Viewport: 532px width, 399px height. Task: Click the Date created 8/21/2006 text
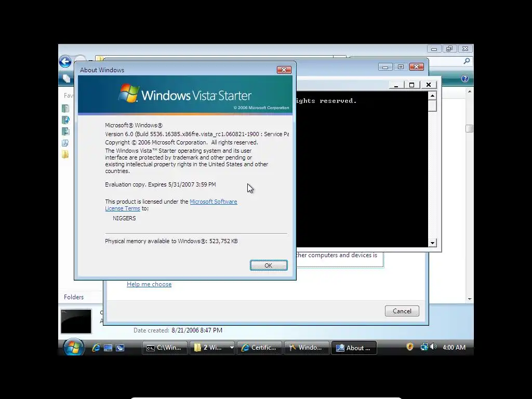click(x=178, y=330)
